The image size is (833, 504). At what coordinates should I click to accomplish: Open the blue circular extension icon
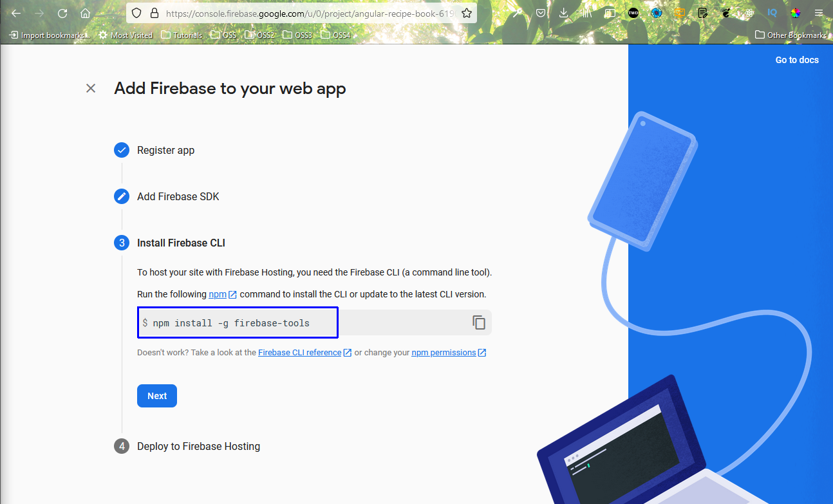[x=657, y=13]
